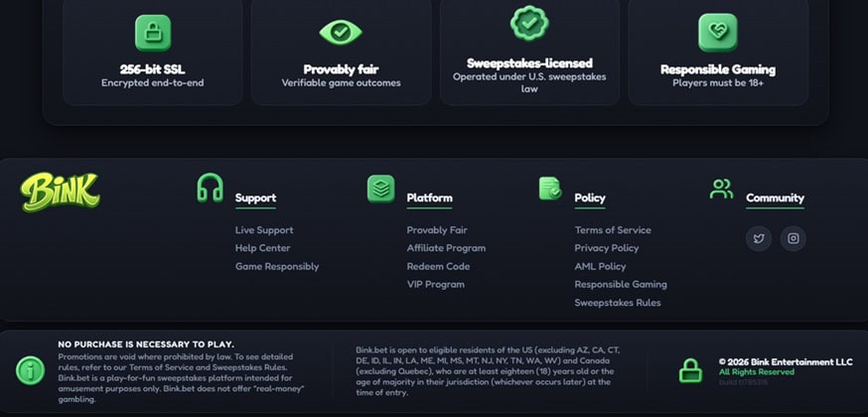
Task: Select Redeem Code link
Action: coord(438,266)
